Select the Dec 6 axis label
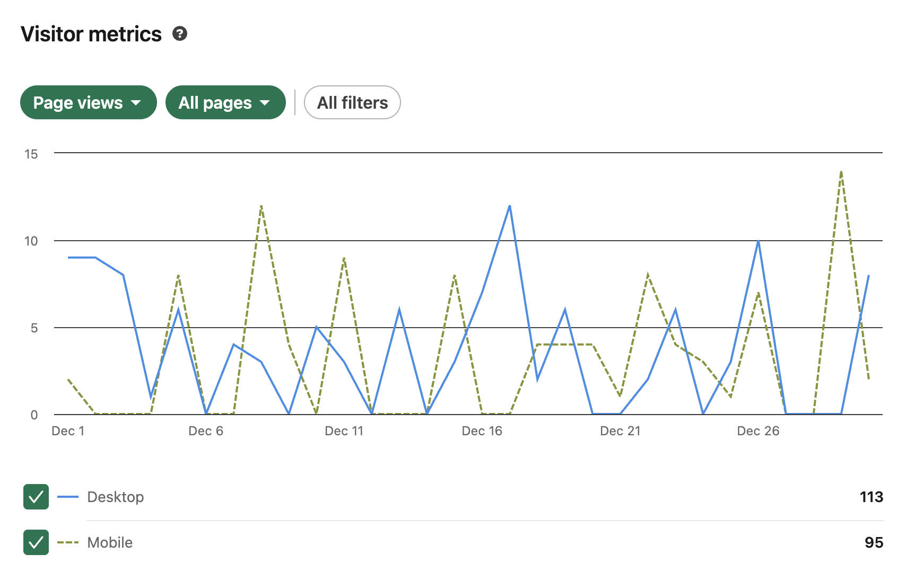This screenshot has height=580, width=924. click(x=206, y=431)
